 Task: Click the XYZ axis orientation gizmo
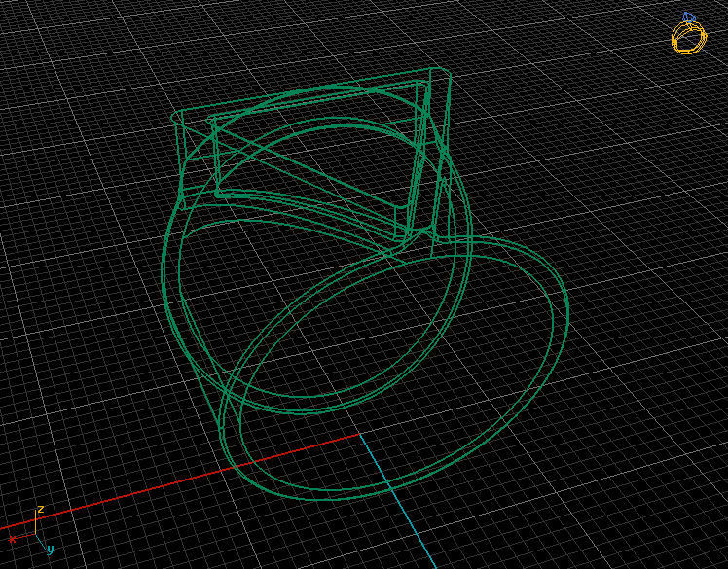point(32,531)
